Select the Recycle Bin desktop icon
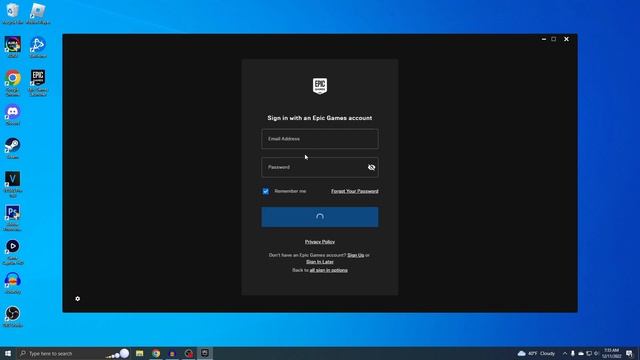The image size is (640, 360). (13, 14)
